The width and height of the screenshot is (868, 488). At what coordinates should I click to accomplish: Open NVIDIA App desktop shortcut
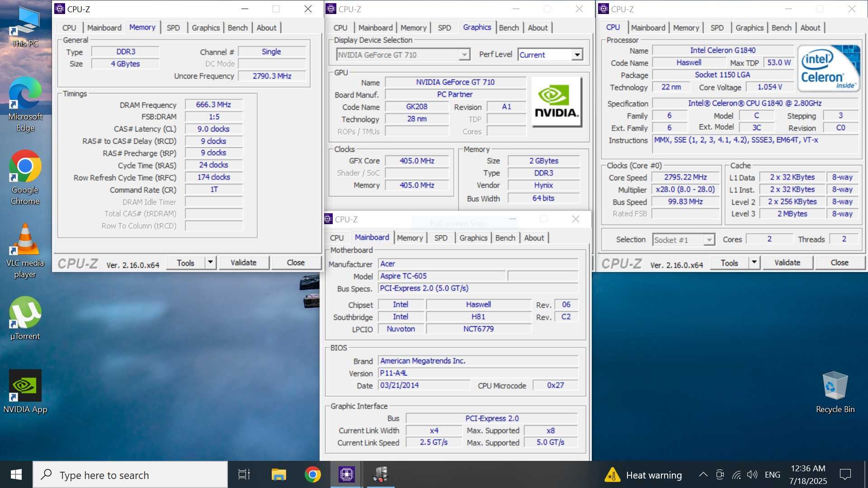(x=25, y=392)
